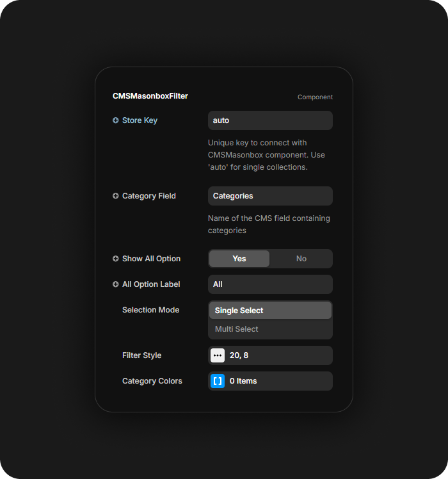The image size is (448, 479).
Task: Click the plus icon beside Category Field
Action: [116, 196]
